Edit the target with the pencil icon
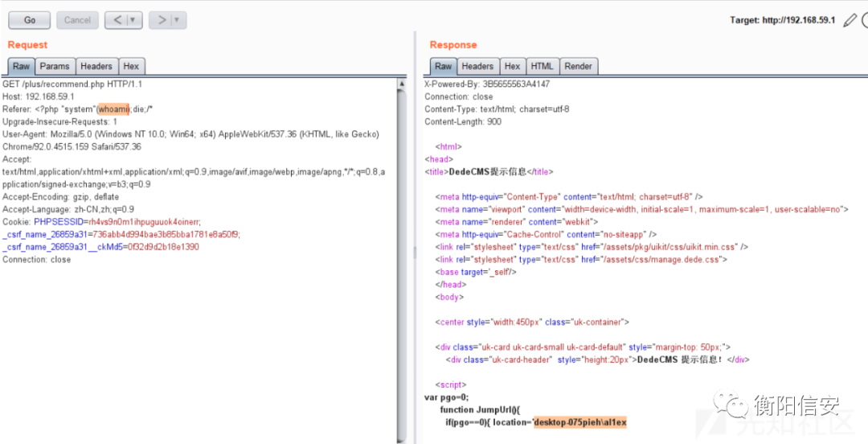 pyautogui.click(x=850, y=20)
